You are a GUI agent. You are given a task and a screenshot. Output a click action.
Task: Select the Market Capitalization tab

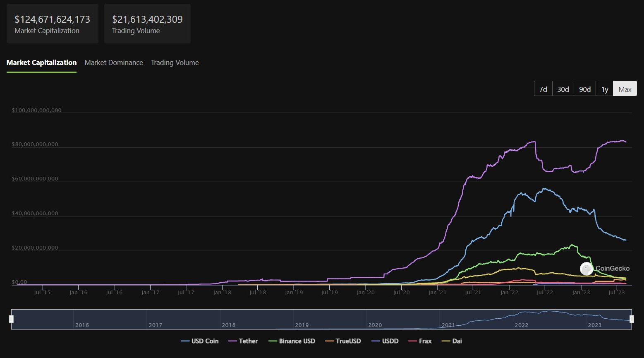41,62
